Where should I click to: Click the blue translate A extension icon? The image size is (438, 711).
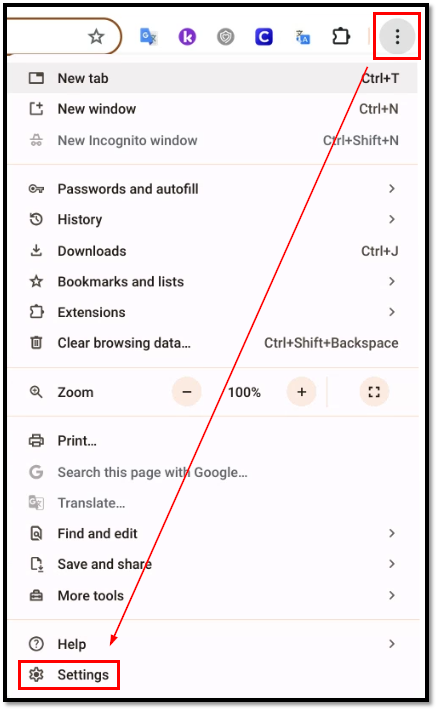302,37
